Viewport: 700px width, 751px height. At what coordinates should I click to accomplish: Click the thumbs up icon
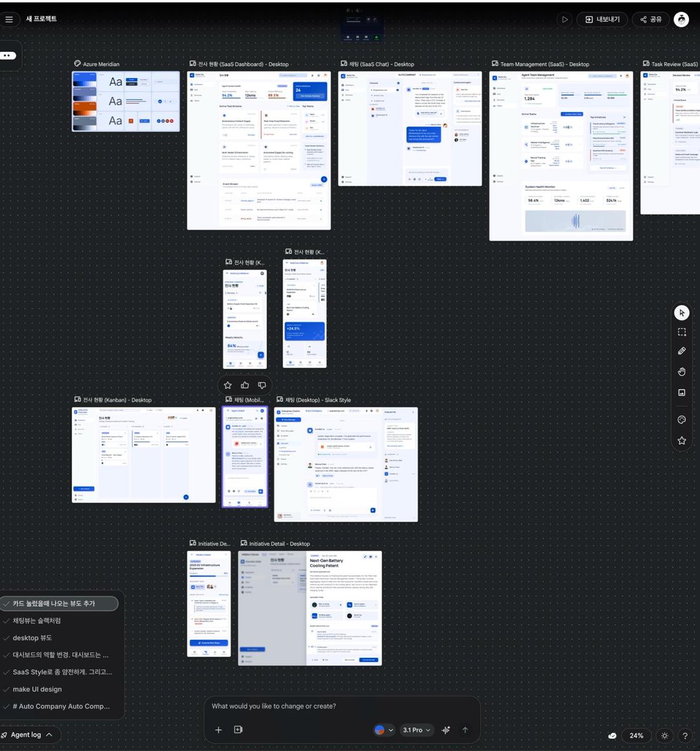(x=245, y=386)
